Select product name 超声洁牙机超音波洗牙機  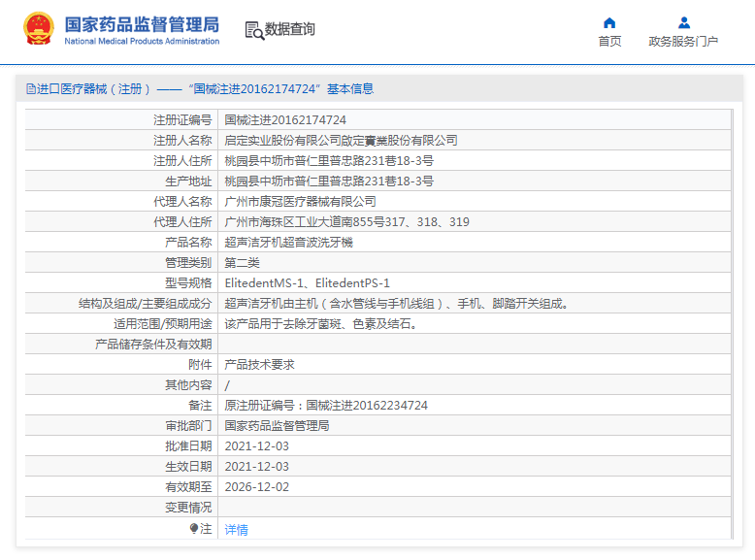point(289,243)
